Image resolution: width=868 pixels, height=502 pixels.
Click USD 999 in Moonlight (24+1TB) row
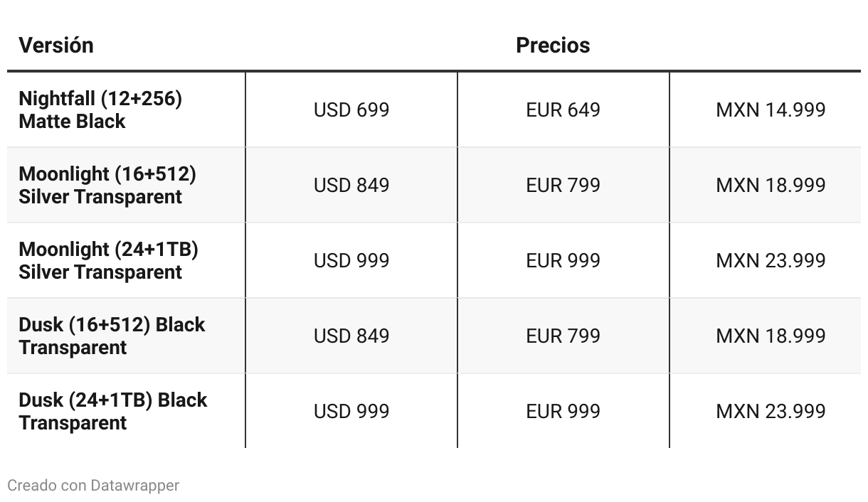pyautogui.click(x=351, y=260)
